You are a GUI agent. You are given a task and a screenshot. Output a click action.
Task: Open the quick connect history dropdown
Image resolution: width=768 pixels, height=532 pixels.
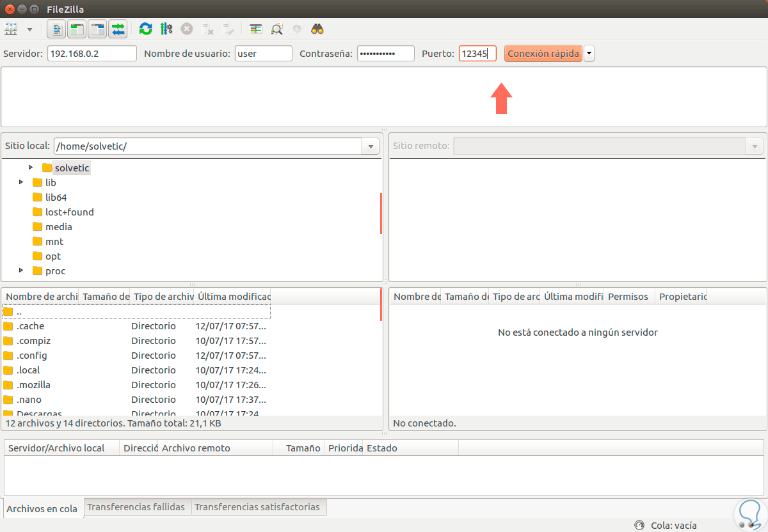point(589,54)
